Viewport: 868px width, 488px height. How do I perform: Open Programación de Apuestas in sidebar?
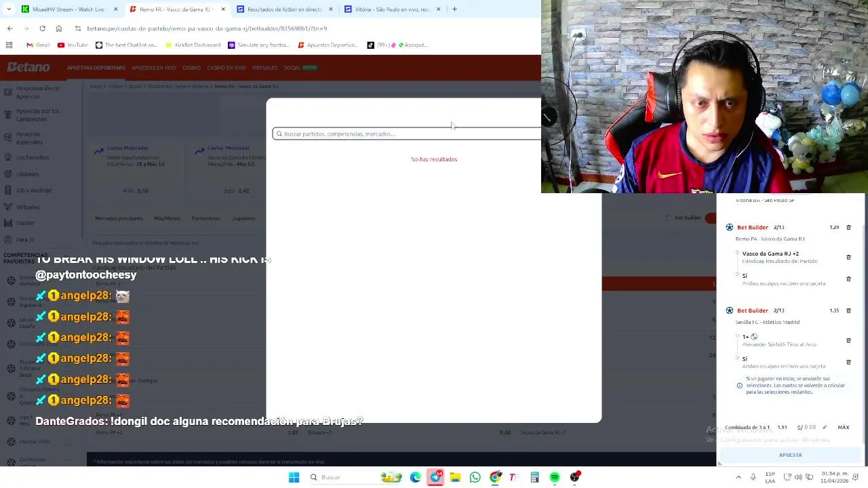point(38,92)
